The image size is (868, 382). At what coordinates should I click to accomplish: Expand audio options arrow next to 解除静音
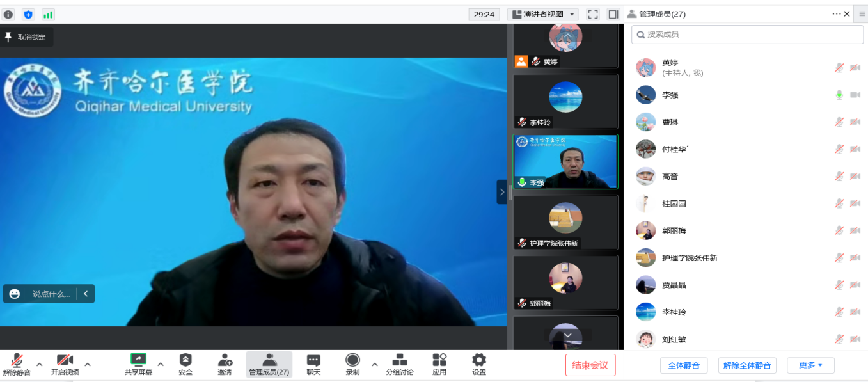pyautogui.click(x=40, y=364)
